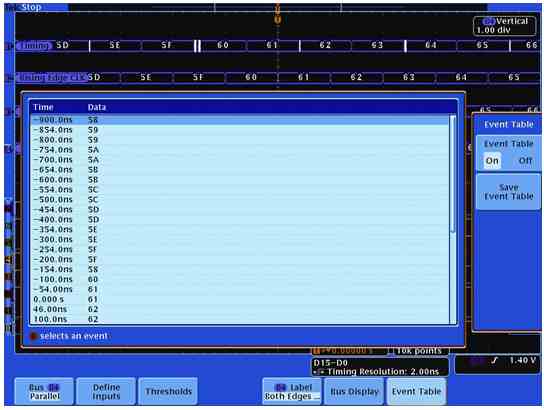Select the Timing Edge Clk bus label
The image size is (544, 410).
click(x=51, y=77)
